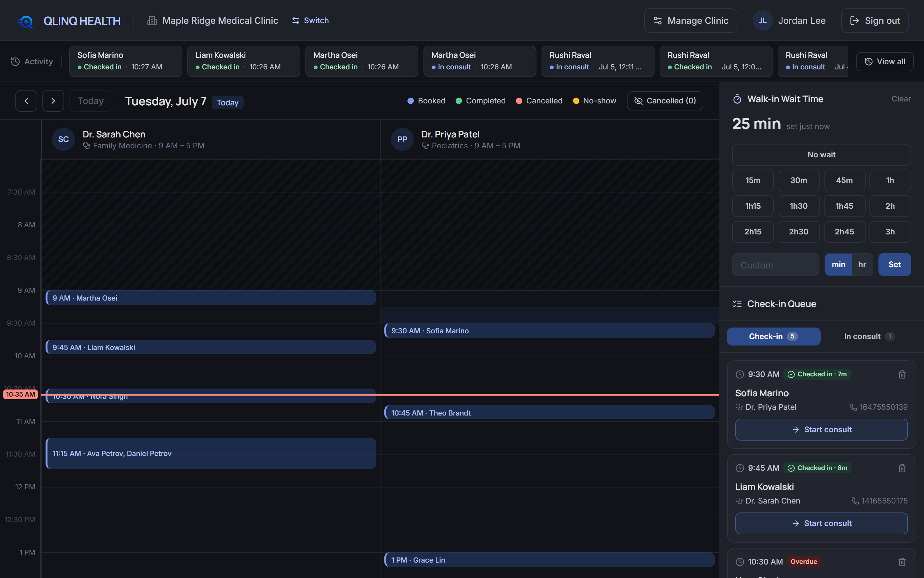Click trash icon on the 10:30 AM Overdue card

click(x=902, y=562)
